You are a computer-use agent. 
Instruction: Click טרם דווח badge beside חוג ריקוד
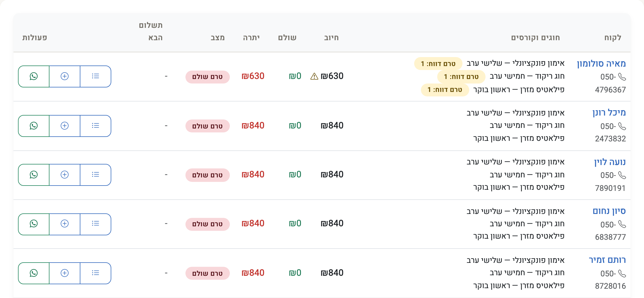point(461,77)
